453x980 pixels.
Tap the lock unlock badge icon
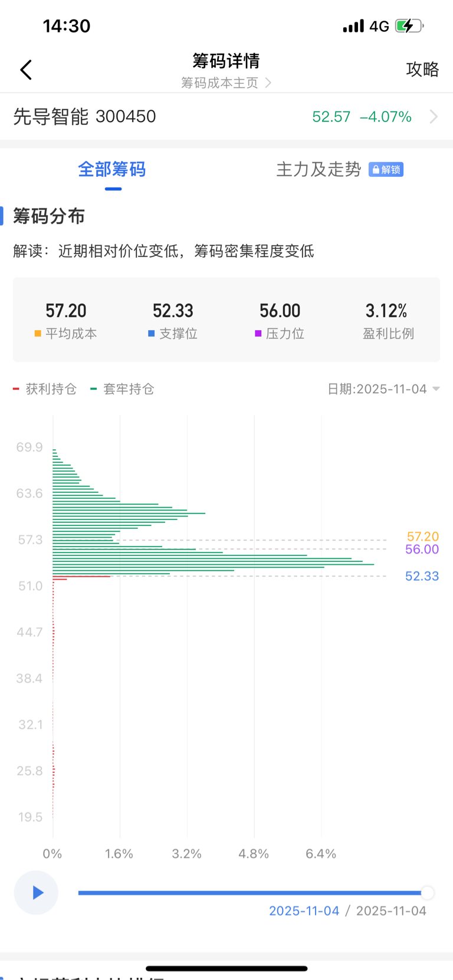point(386,170)
